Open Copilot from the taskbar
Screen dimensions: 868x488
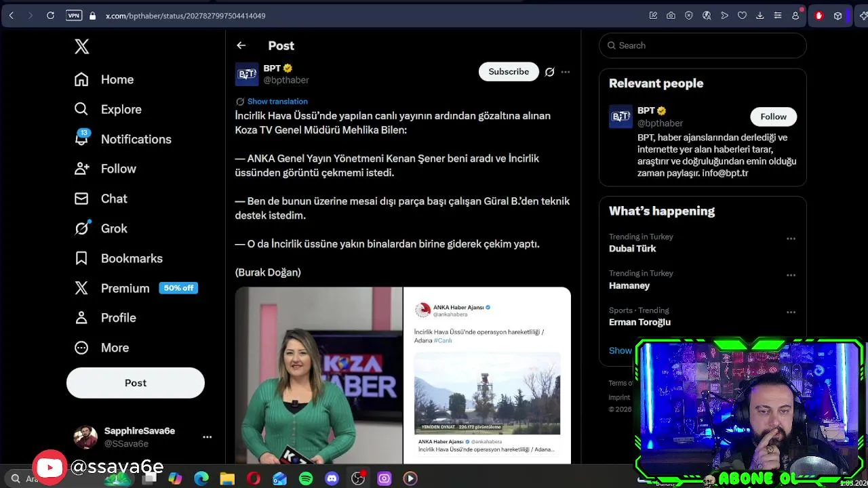(x=175, y=479)
